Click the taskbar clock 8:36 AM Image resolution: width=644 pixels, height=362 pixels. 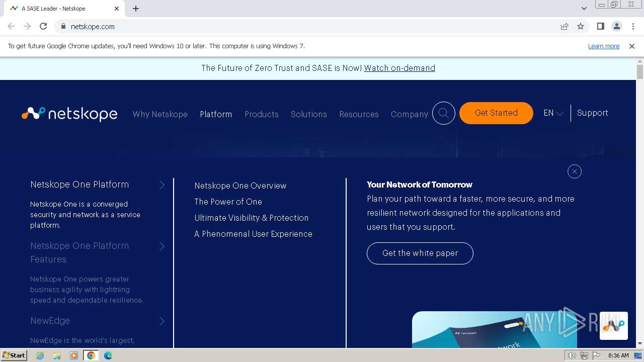618,355
